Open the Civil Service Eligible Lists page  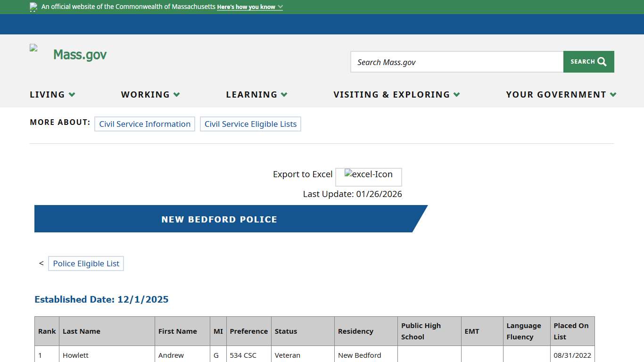(250, 124)
